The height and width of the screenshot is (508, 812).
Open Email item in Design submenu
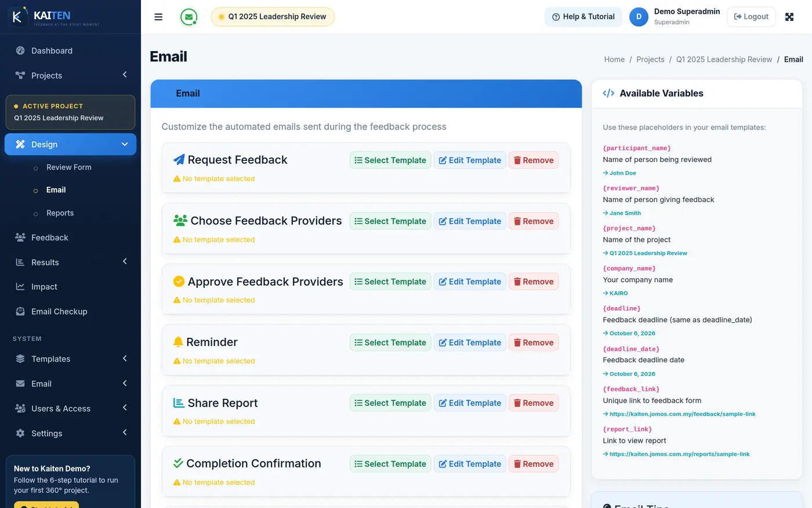coord(56,190)
